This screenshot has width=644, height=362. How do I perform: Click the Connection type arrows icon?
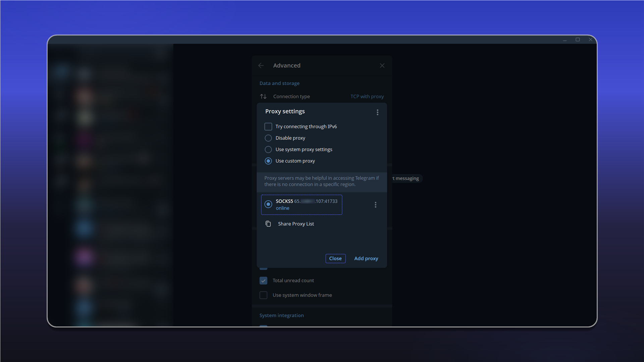[x=263, y=97]
